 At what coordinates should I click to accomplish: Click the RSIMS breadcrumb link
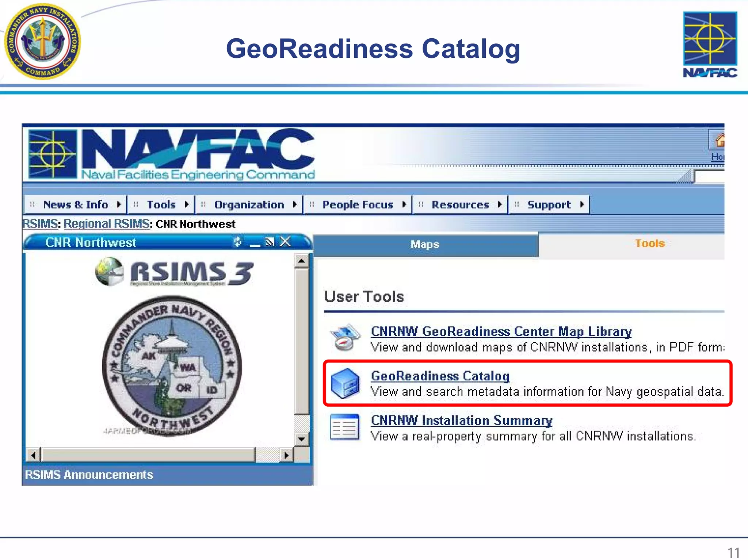coord(40,223)
